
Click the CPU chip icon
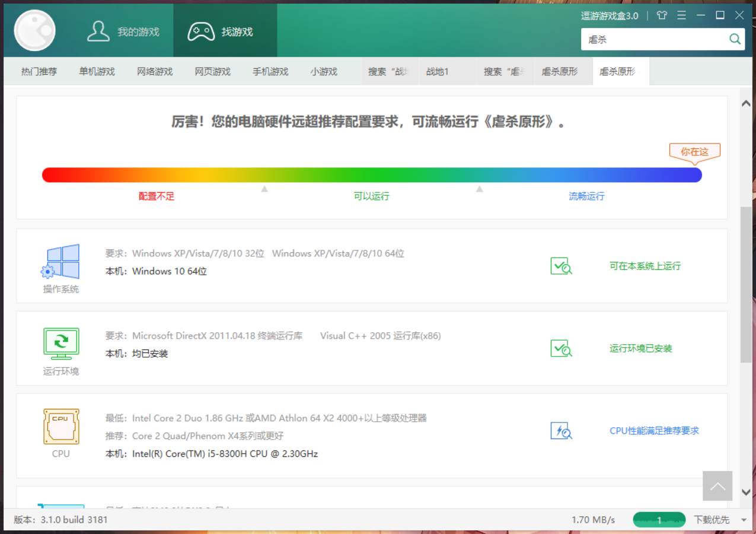point(61,426)
